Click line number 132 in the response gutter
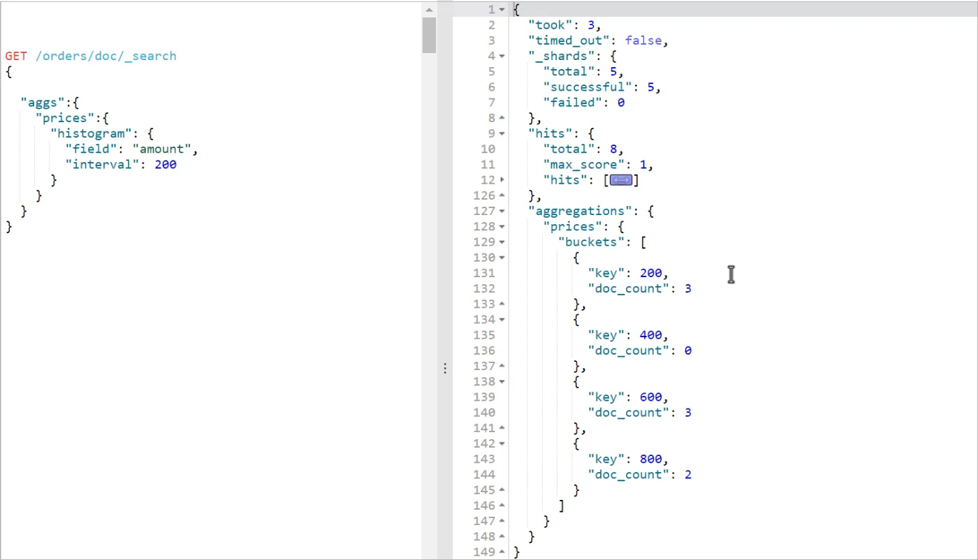The image size is (978, 560). point(484,288)
